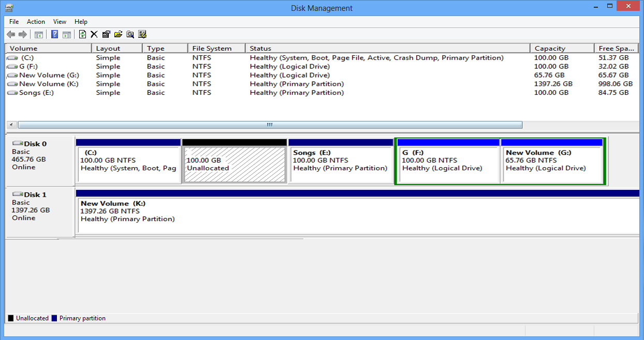This screenshot has width=644, height=340.
Task: Open the Action menu
Action: click(x=36, y=22)
